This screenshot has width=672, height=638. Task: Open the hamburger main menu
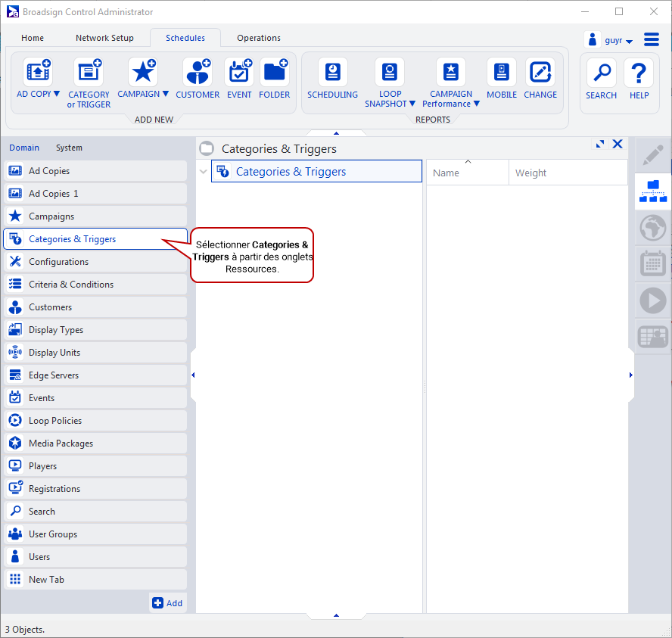click(x=652, y=39)
